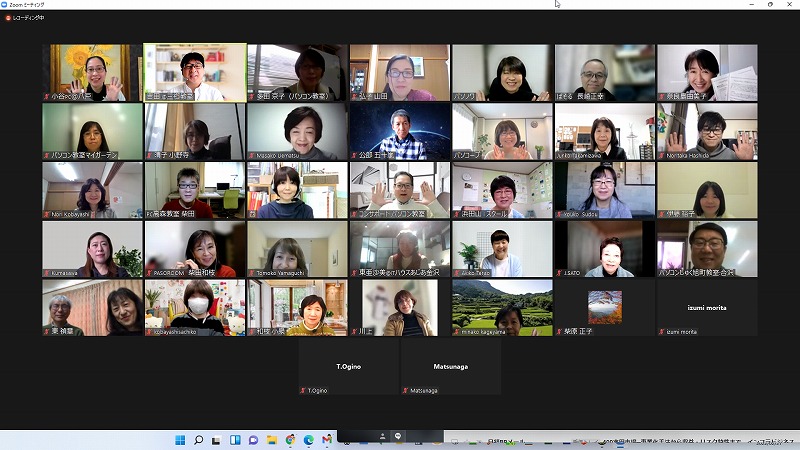Viewport: 800px width, 450px height.
Task: Select the T.Ogino participant tile
Action: click(x=348, y=366)
